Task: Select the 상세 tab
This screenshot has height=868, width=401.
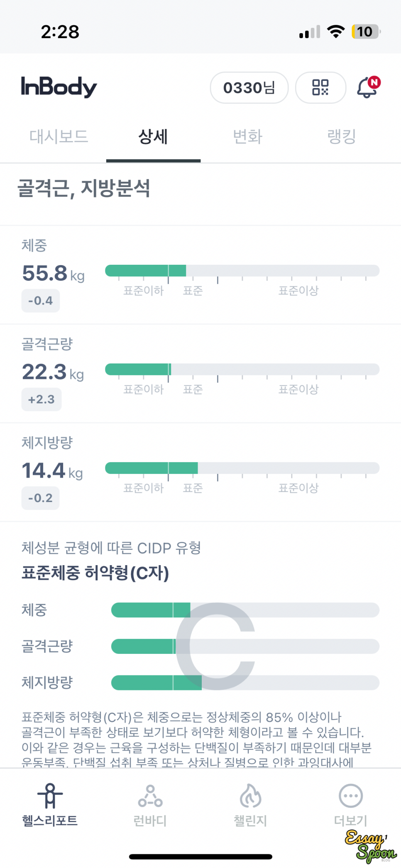Action: pos(153,137)
